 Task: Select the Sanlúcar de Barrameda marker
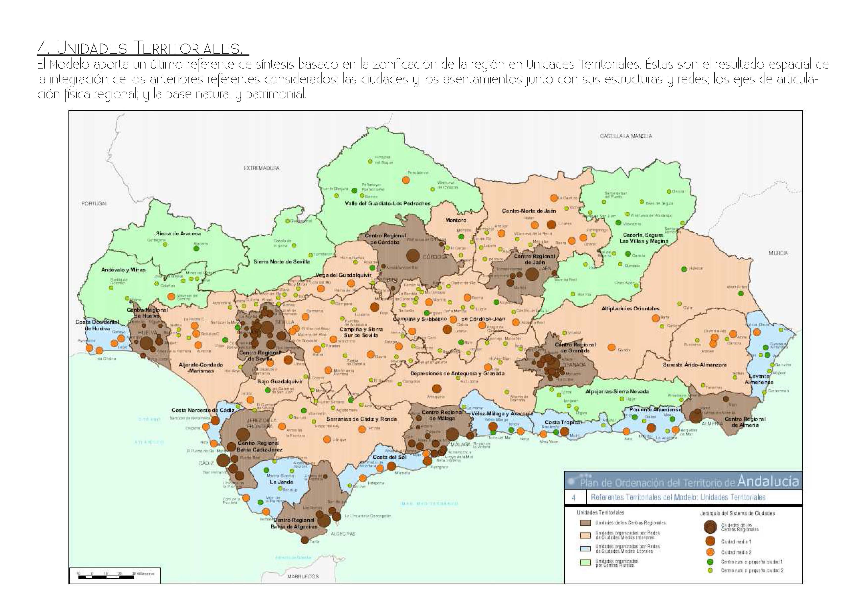point(215,420)
